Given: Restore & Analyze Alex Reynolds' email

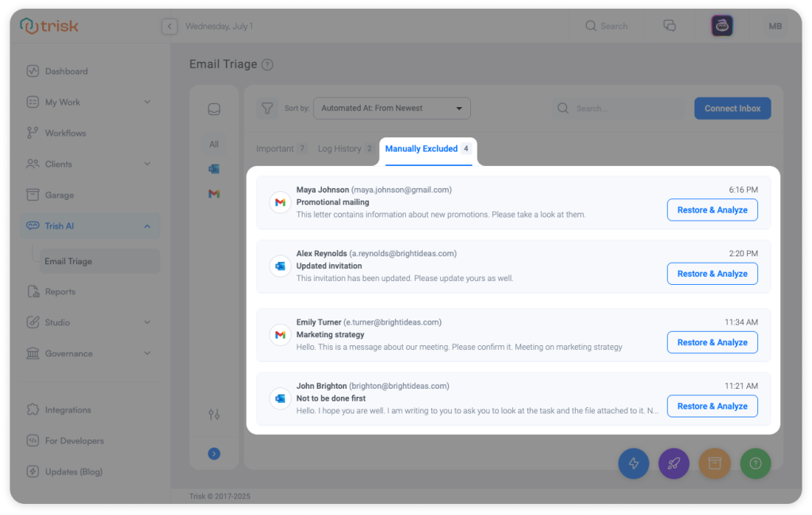Looking at the screenshot, I should (x=712, y=274).
